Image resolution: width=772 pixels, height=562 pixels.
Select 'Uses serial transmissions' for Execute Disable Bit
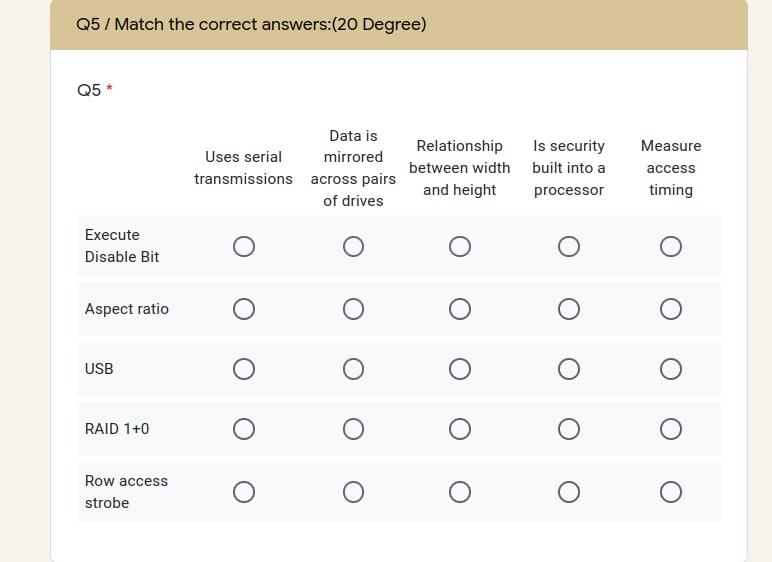(244, 246)
